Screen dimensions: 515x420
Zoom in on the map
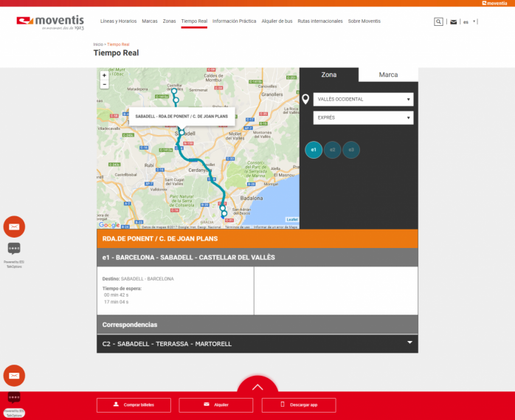(x=105, y=75)
